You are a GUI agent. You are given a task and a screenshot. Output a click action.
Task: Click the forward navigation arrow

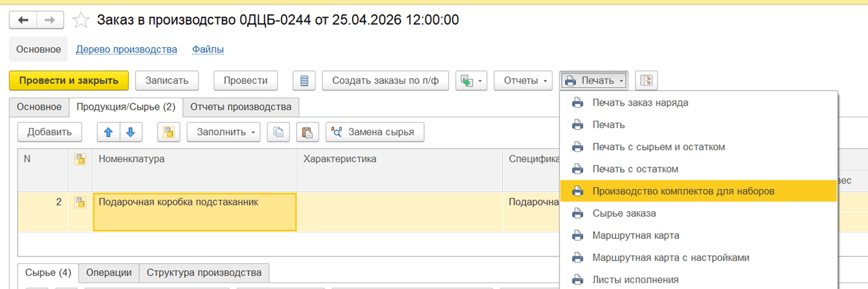click(x=50, y=20)
